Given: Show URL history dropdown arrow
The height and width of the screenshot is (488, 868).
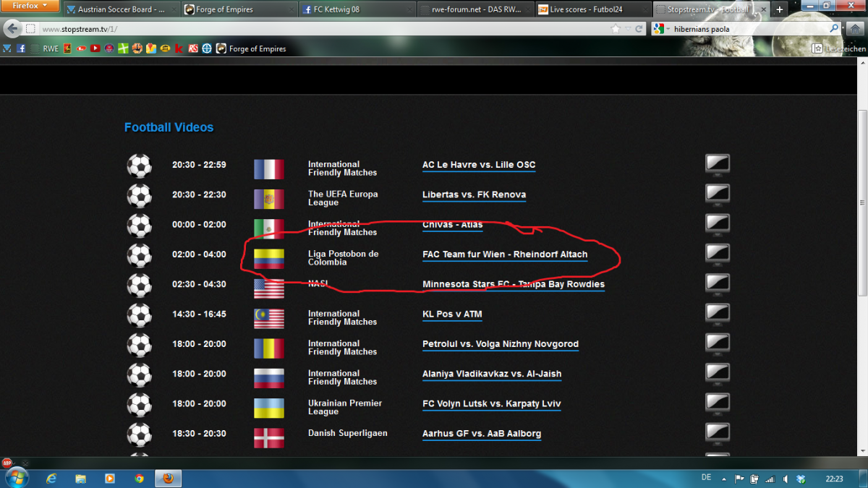Looking at the screenshot, I should click(628, 29).
